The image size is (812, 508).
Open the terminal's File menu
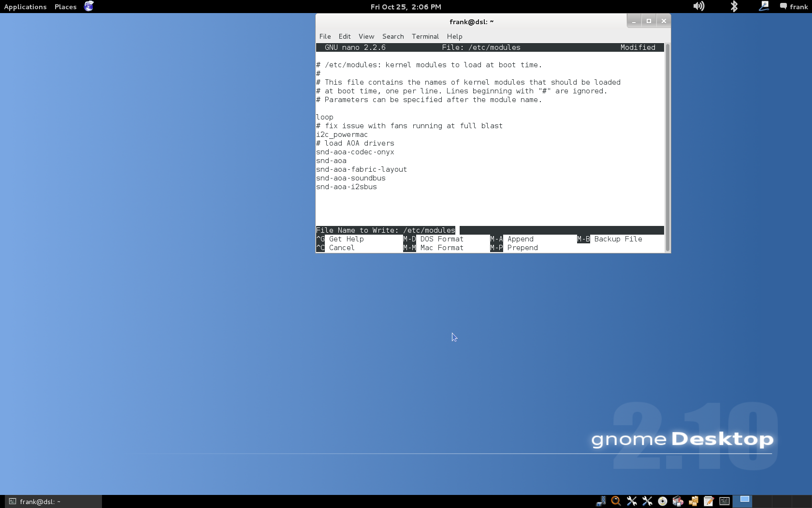[x=325, y=36]
